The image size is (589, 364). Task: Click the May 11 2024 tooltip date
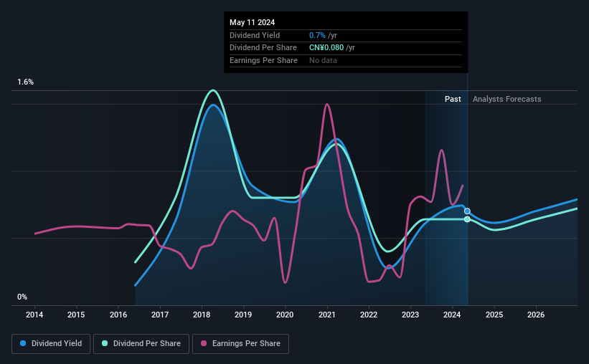click(x=252, y=22)
